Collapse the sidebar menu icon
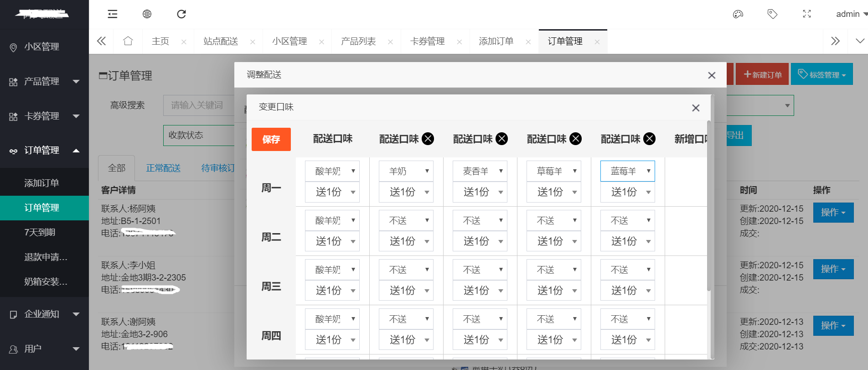The height and width of the screenshot is (370, 868). point(112,14)
